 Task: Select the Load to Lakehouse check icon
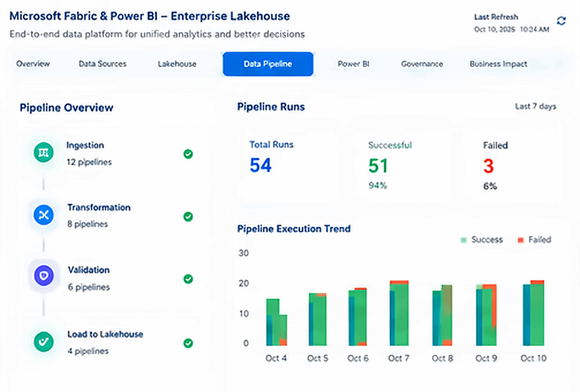(44, 342)
